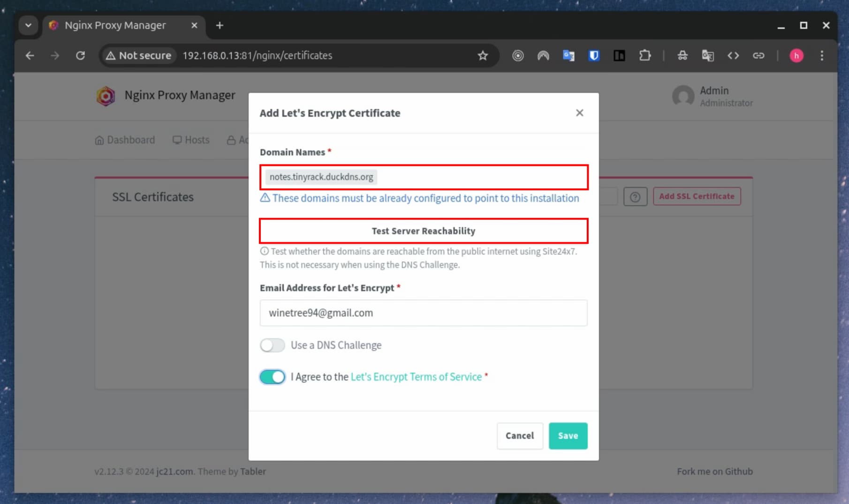Click the Email Address for Let's Encrypt field
The height and width of the screenshot is (504, 849).
(x=424, y=313)
